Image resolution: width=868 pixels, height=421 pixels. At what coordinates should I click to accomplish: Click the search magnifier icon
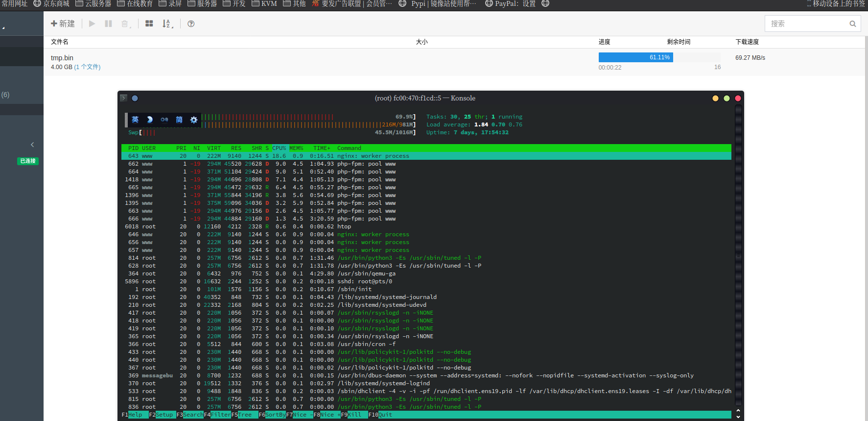(853, 24)
